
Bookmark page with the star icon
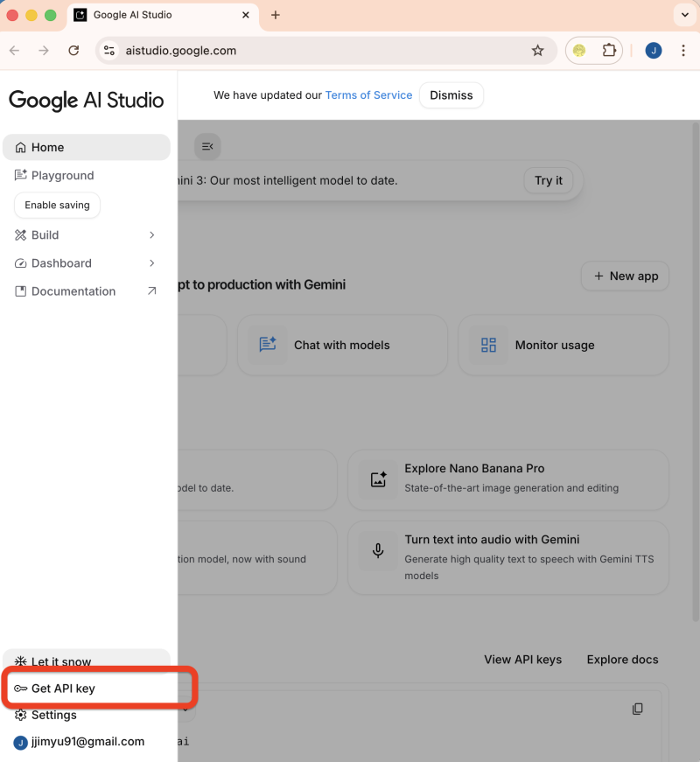[x=537, y=51]
